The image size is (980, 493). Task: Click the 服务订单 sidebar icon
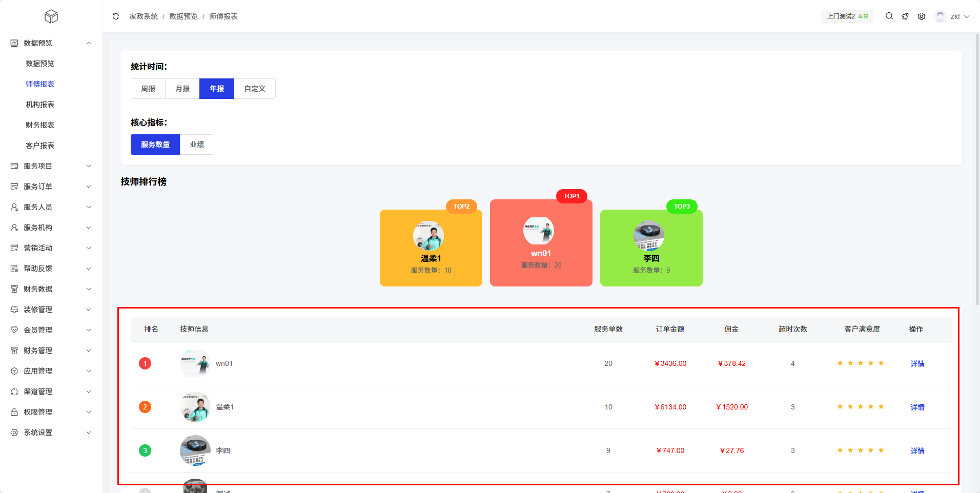(x=14, y=187)
